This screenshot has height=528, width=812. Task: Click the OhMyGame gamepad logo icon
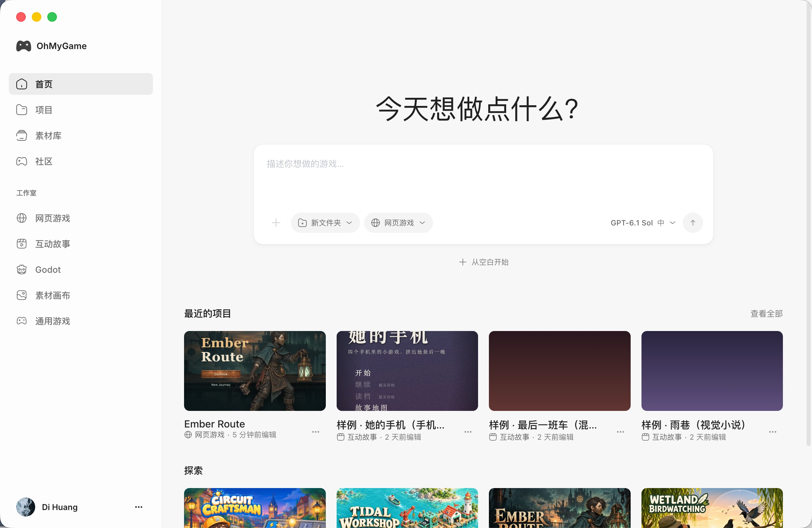[24, 46]
